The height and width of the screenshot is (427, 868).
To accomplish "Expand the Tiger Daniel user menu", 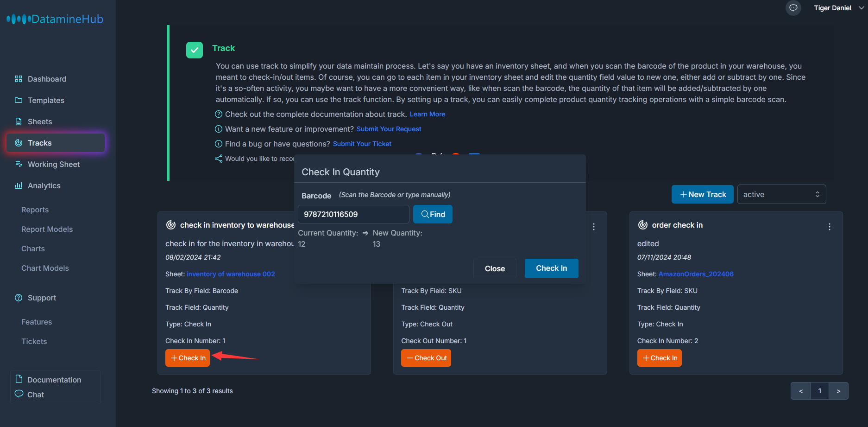I will coord(839,8).
